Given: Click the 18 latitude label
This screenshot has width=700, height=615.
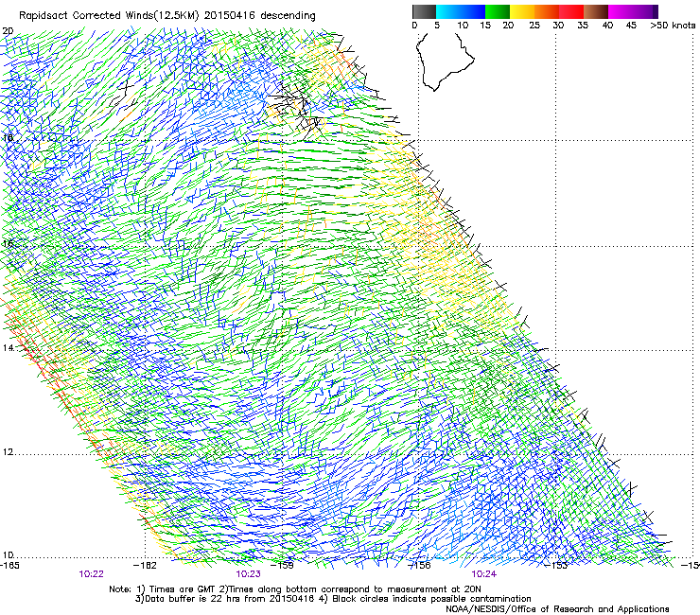Looking at the screenshot, I should (8, 137).
